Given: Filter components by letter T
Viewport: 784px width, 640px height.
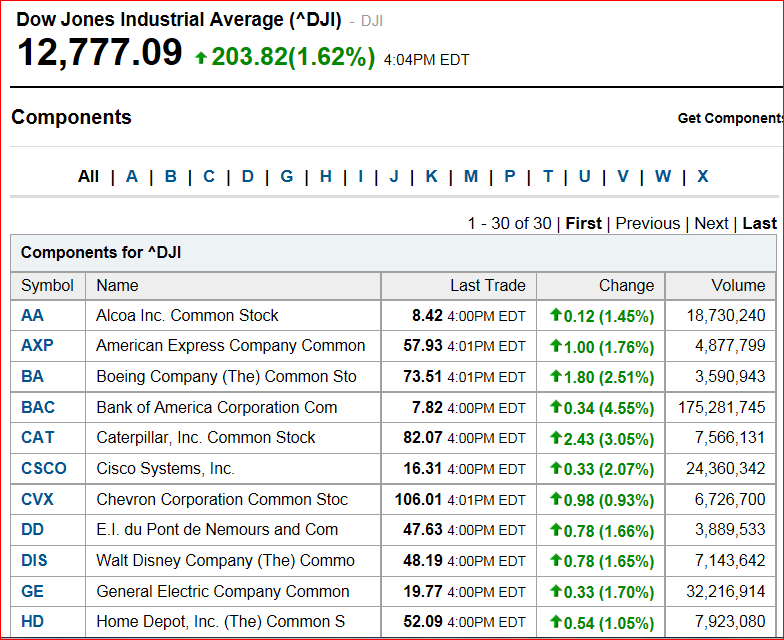Looking at the screenshot, I should [548, 176].
